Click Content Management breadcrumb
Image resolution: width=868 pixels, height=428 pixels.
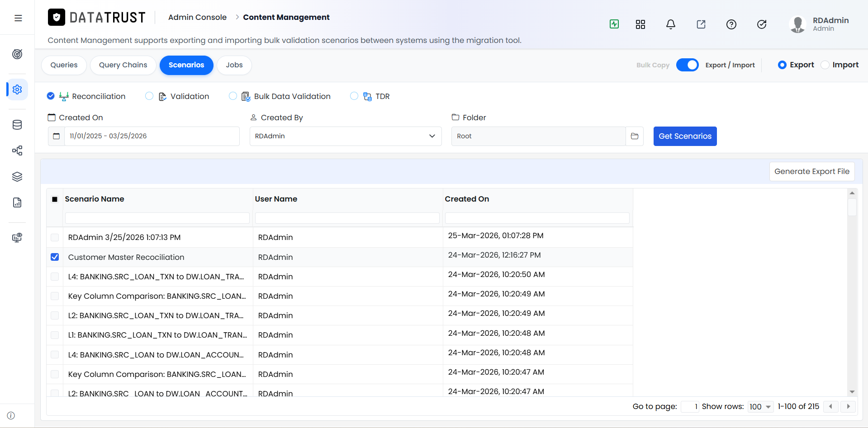pos(286,17)
